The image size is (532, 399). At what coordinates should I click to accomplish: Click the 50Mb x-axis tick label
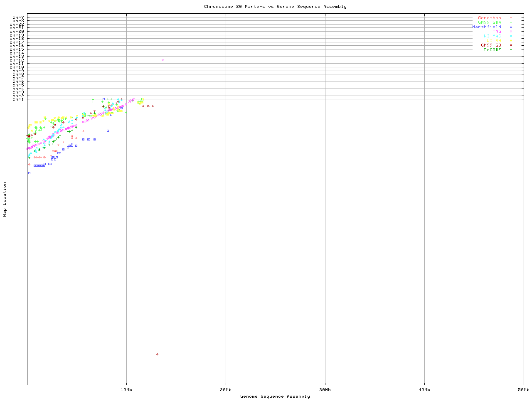[x=523, y=390]
